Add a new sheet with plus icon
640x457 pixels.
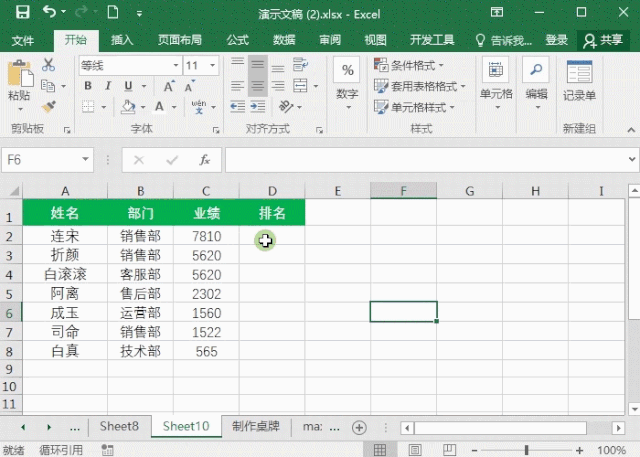pos(359,428)
